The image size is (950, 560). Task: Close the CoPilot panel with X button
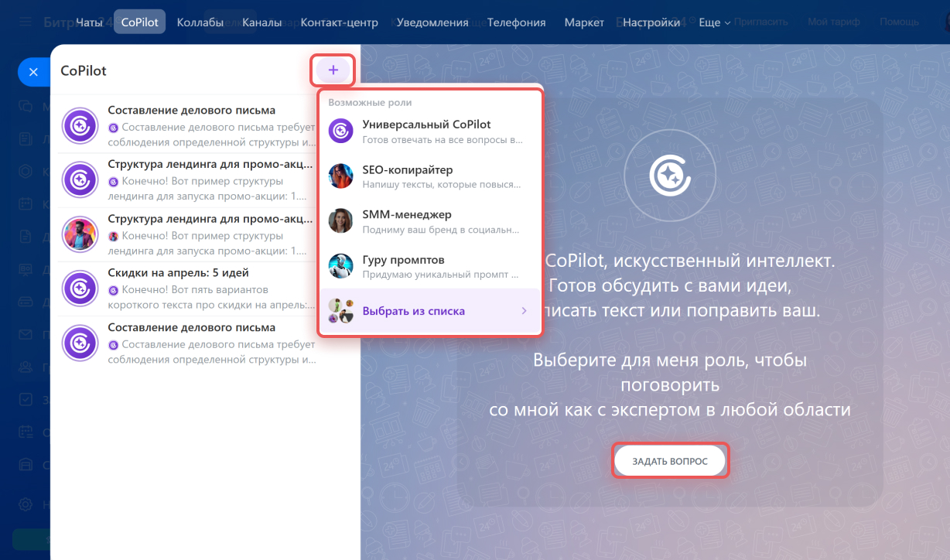tap(33, 72)
